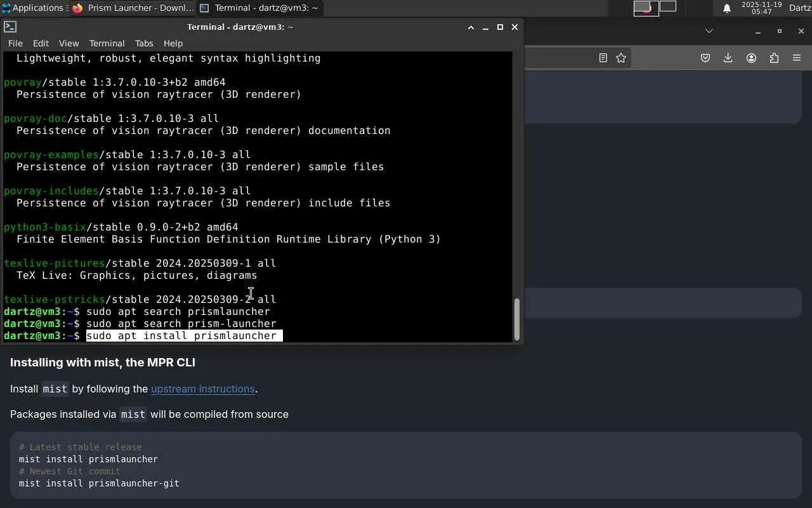The height and width of the screenshot is (508, 812).
Task: Open the Terminal Edit menu
Action: 41,43
